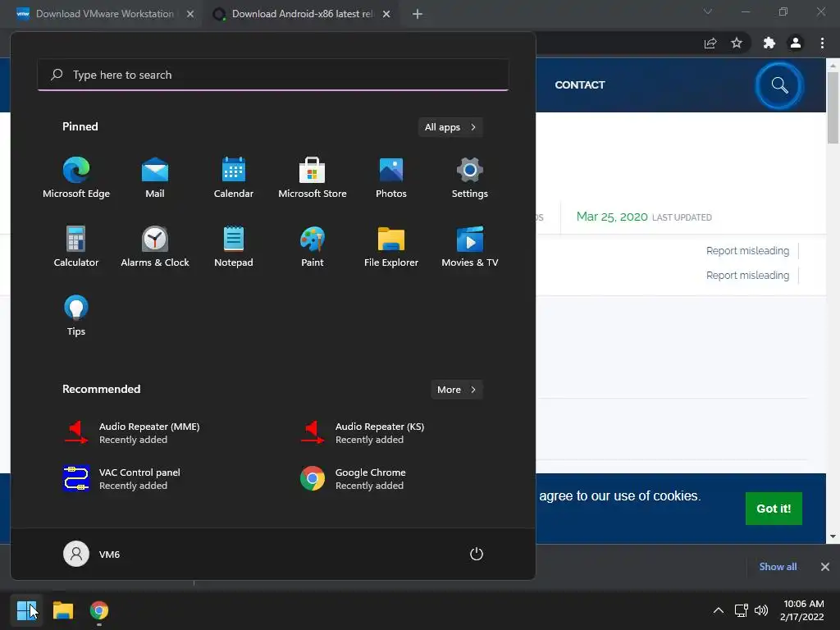The width and height of the screenshot is (840, 630).
Task: Bookmark this page with the star icon
Action: pos(737,43)
